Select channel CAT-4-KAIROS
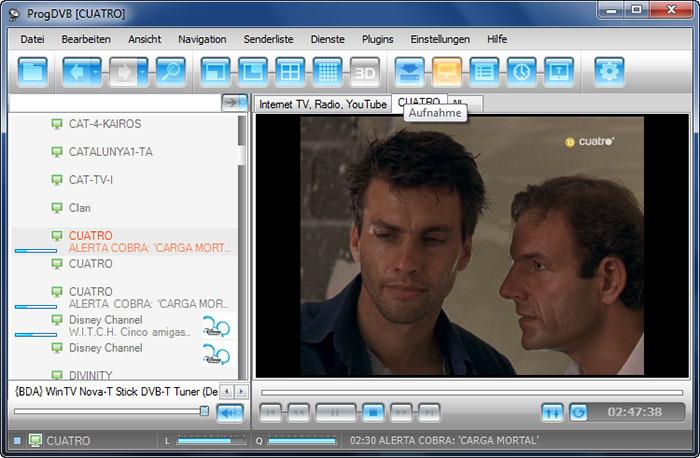The height and width of the screenshot is (458, 700). click(x=104, y=124)
